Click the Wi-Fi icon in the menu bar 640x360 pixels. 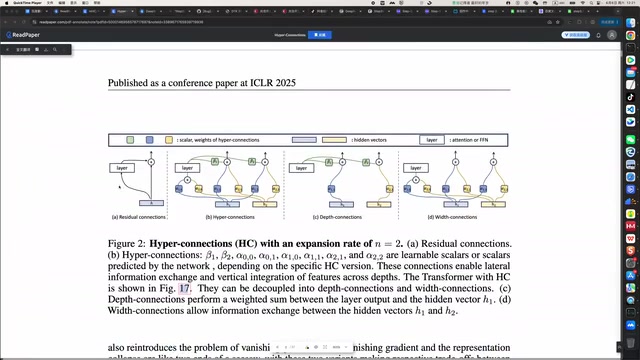tap(582, 3)
